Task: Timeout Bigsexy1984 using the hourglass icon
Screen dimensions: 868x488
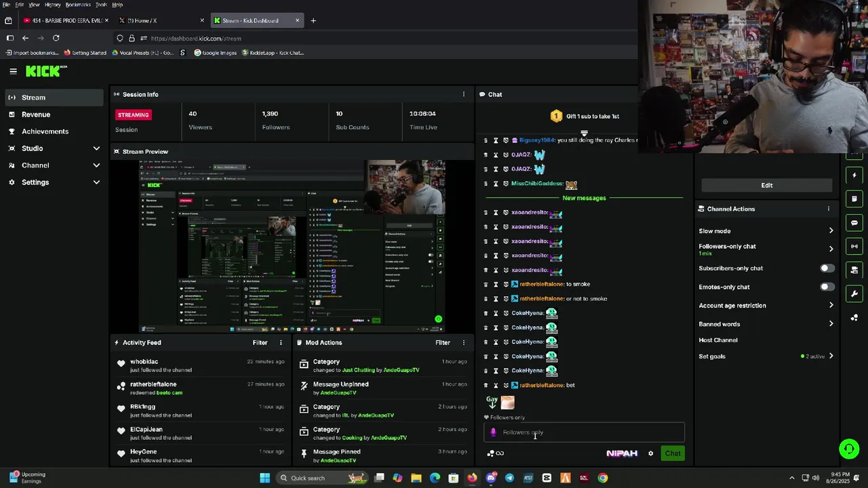Action: [x=496, y=140]
